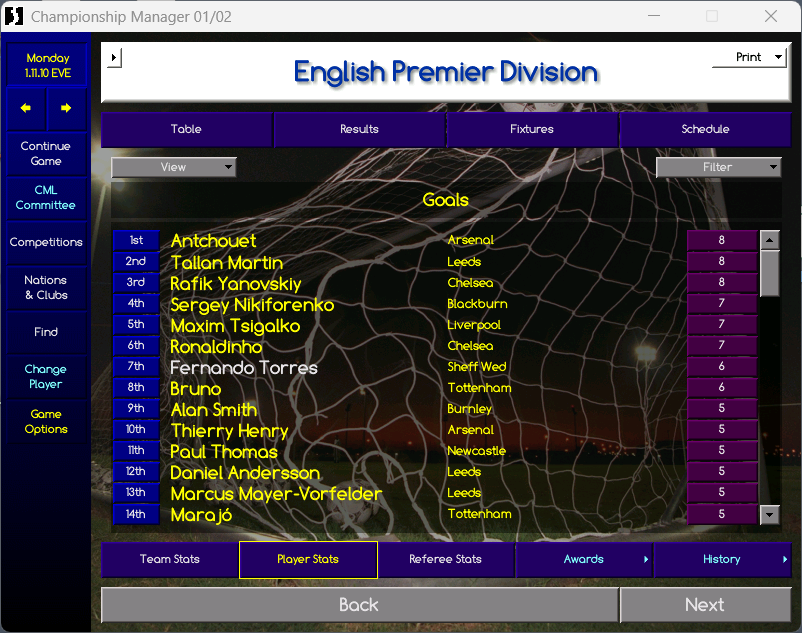Select player Marajó
This screenshot has height=633, width=802.
tap(201, 515)
